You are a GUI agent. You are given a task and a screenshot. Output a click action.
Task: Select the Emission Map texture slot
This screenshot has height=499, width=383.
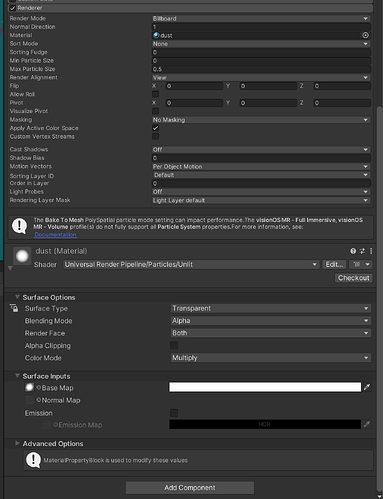(x=46, y=425)
